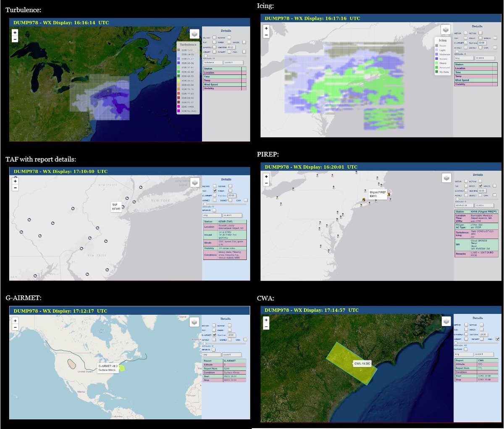Viewport: 504px width, 429px height.
Task: Enable NEXRAD checkbox in CWA panel
Action: point(466,349)
